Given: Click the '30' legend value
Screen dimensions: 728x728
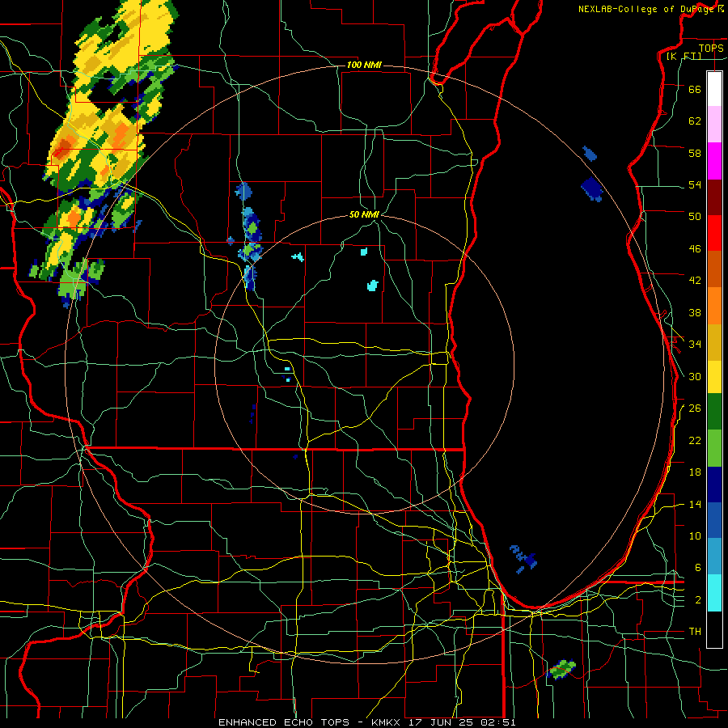Looking at the screenshot, I should pyautogui.click(x=695, y=376).
